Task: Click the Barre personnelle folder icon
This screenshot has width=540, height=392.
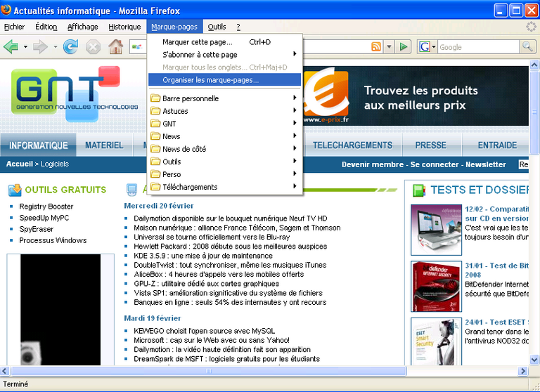Action: click(x=155, y=98)
